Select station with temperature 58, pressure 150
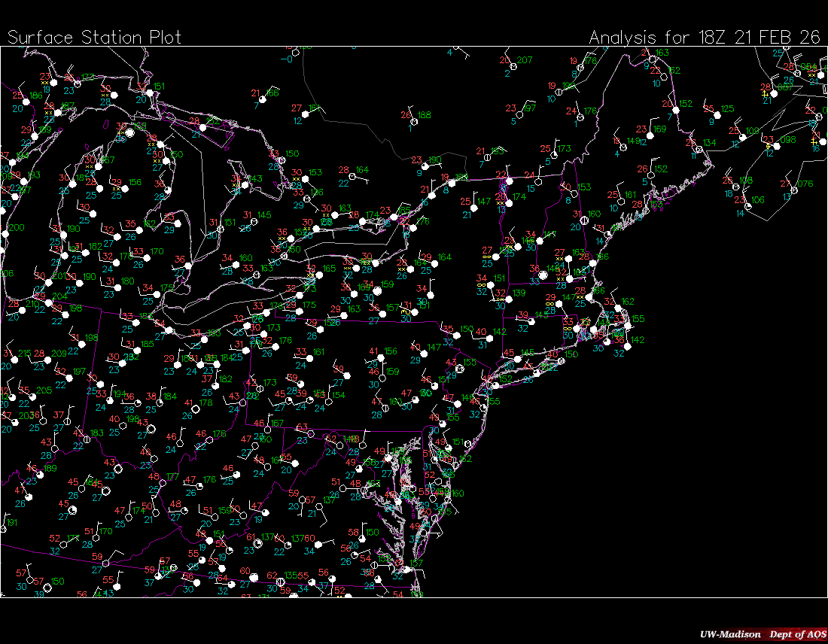828x644 pixels. point(361,538)
